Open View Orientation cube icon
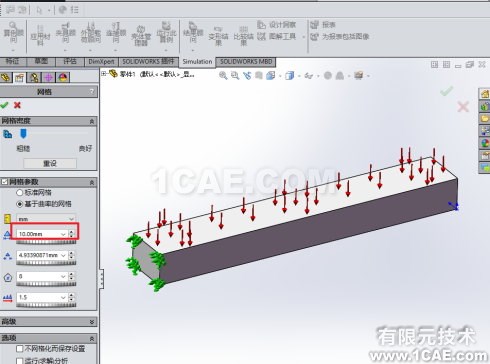This screenshot has height=364, width=490. click(270, 76)
